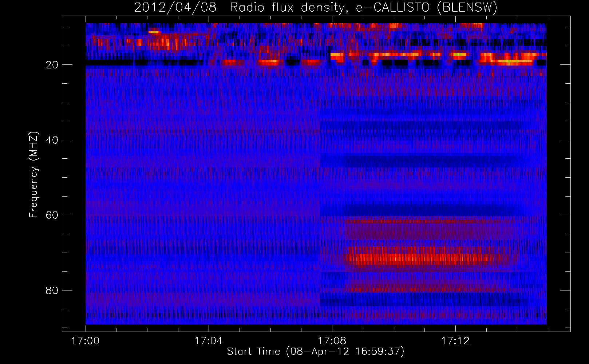Click the 17:00 time tick label
Image resolution: width=589 pixels, height=364 pixels.
(86, 341)
